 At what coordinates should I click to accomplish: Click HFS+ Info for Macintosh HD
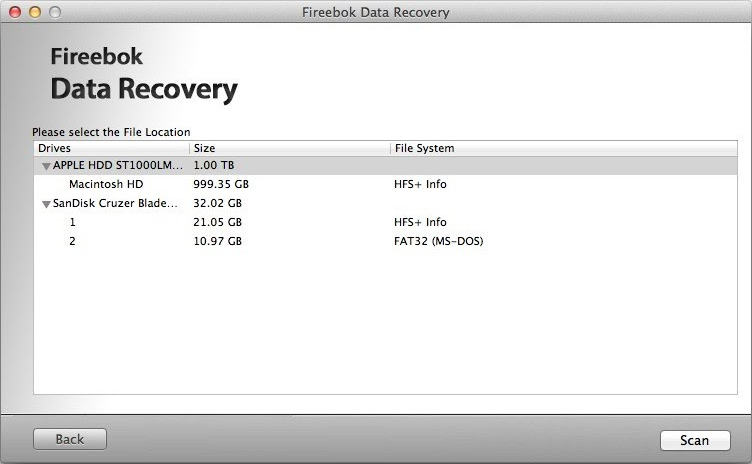(420, 184)
